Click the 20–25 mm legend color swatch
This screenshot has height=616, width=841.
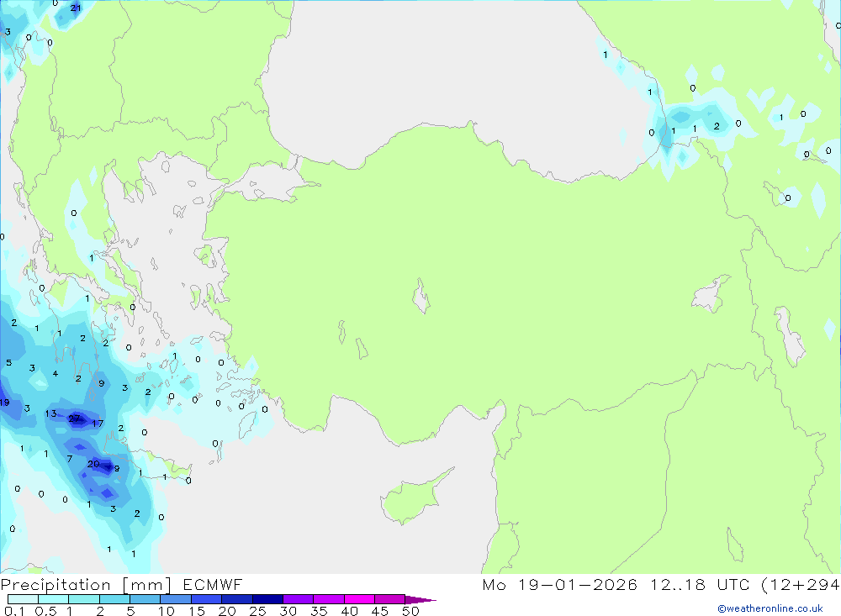point(237,599)
